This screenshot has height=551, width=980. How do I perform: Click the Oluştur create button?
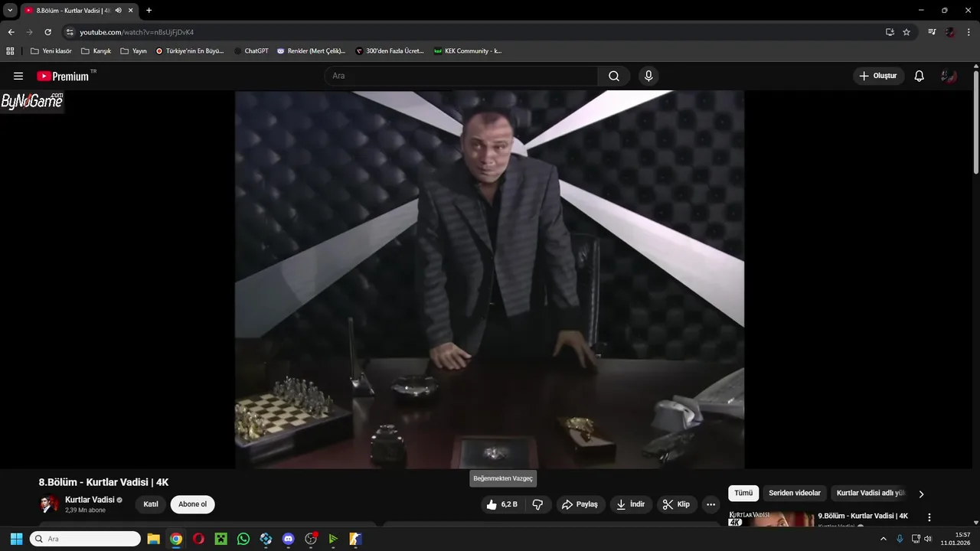pos(878,76)
